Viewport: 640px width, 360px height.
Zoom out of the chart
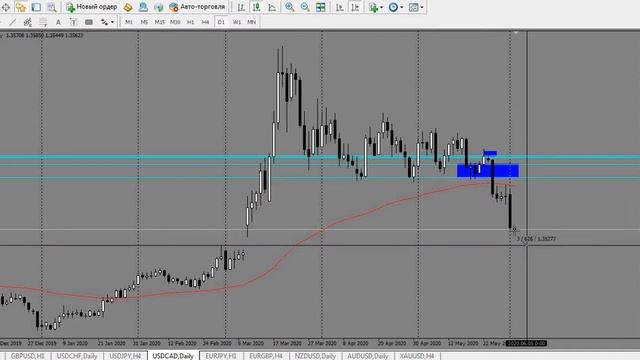[305, 7]
